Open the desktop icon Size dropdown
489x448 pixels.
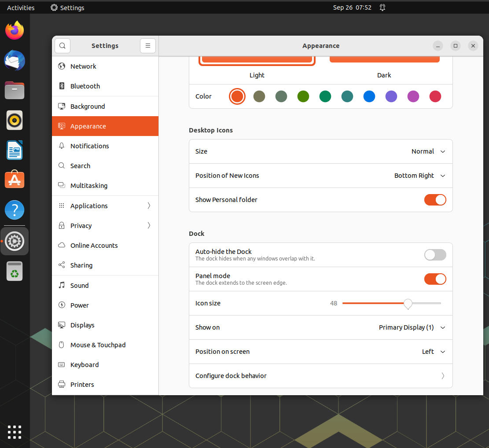(x=426, y=151)
